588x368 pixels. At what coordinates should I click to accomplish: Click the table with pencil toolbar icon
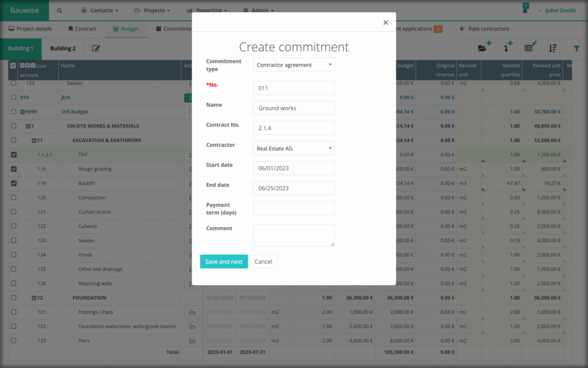click(530, 47)
